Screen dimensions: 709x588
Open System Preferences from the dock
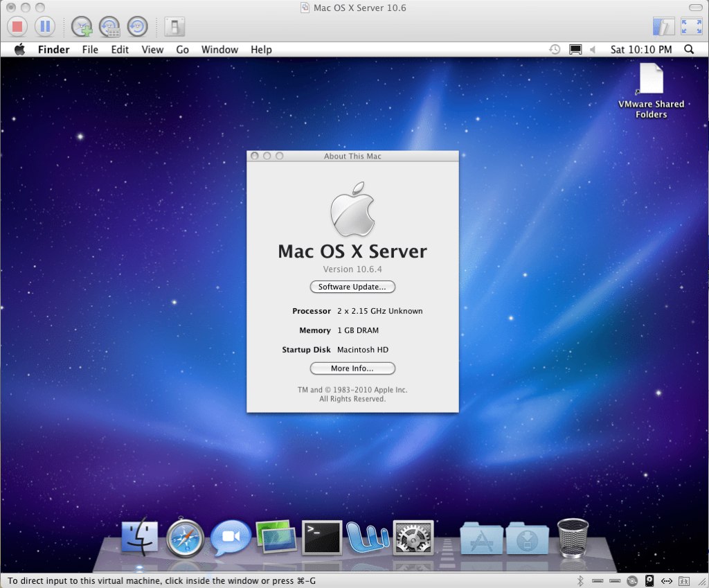pyautogui.click(x=413, y=537)
